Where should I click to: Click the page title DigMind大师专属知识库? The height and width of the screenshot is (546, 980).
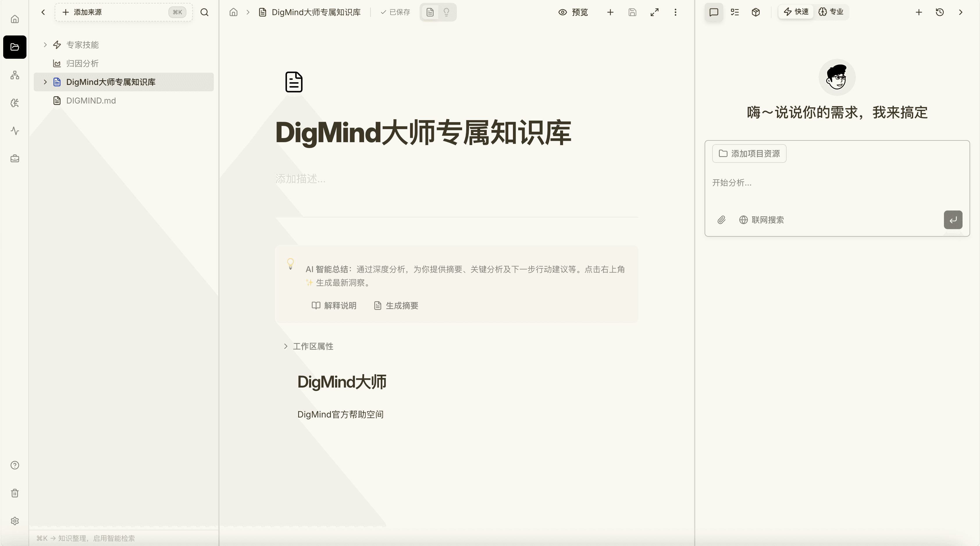pos(423,133)
